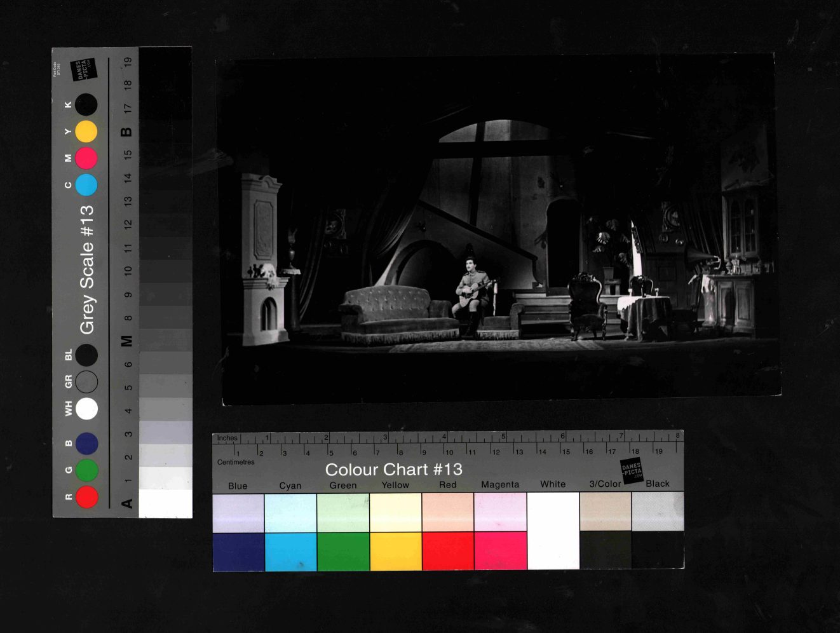Click the Danes-Picta logo on the Colour Chart

pyautogui.click(x=632, y=471)
